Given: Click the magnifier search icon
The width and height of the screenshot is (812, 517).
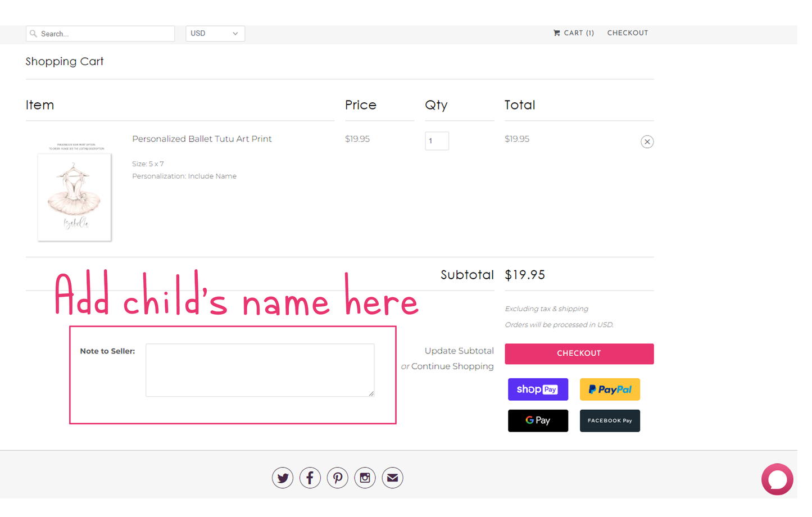Looking at the screenshot, I should click(34, 34).
